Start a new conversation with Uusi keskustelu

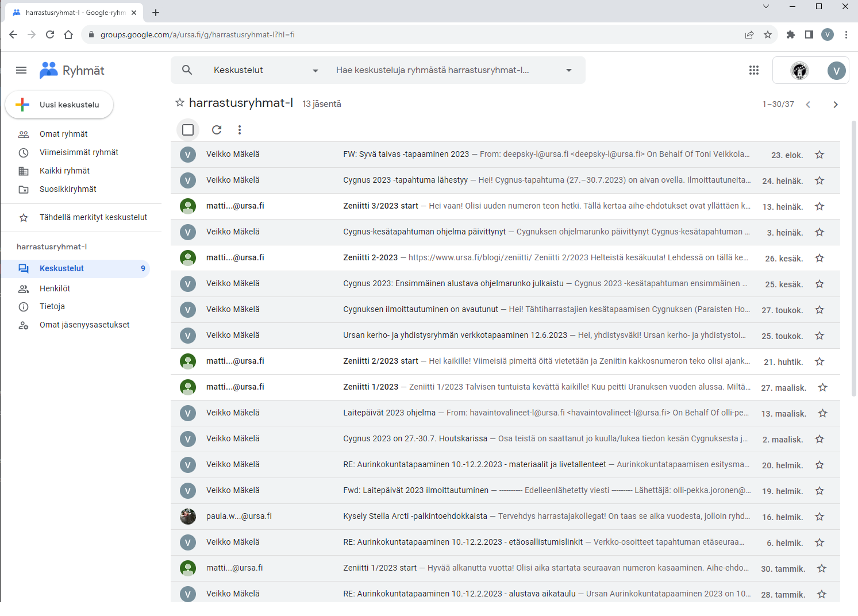coord(59,105)
